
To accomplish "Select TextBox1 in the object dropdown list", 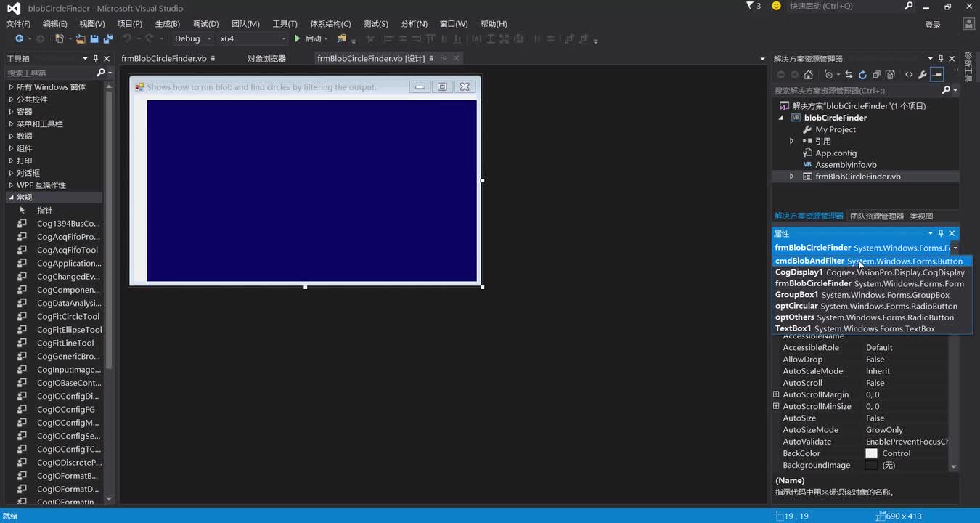I will pyautogui.click(x=871, y=328).
